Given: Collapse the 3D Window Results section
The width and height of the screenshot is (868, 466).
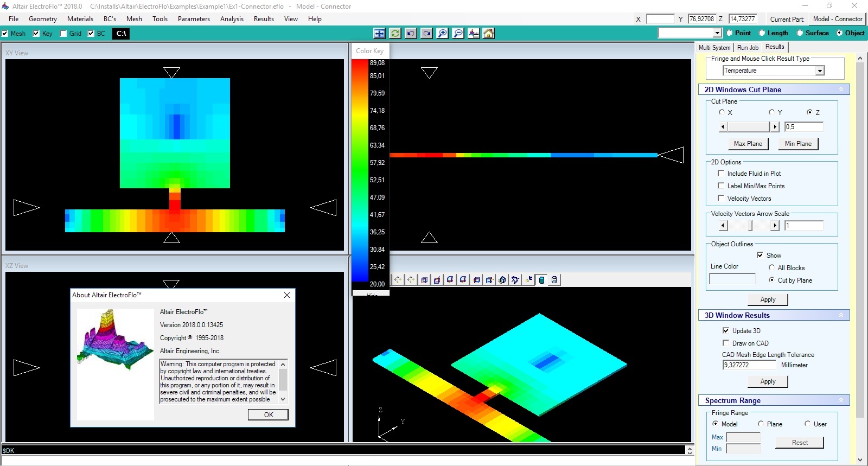Looking at the screenshot, I should 841,315.
